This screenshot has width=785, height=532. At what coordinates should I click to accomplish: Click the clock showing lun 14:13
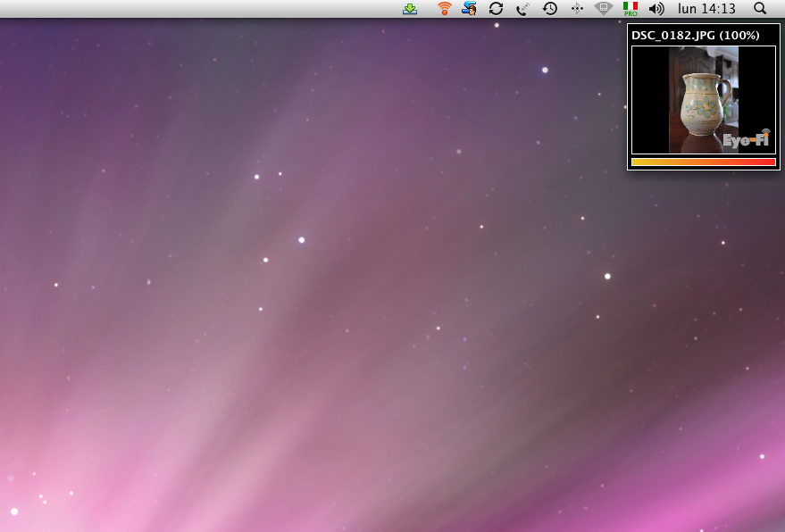[706, 9]
